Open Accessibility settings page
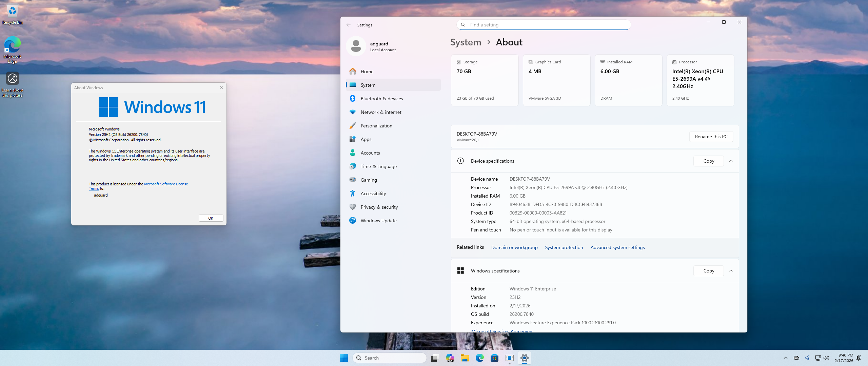The width and height of the screenshot is (868, 366). click(x=373, y=194)
